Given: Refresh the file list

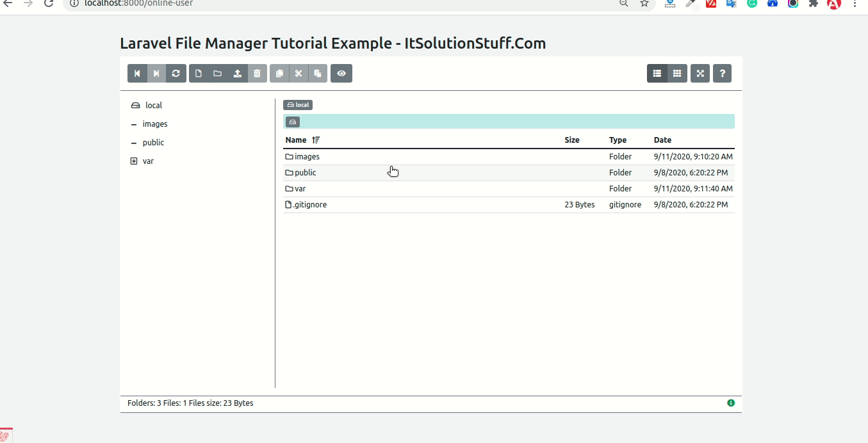Looking at the screenshot, I should coord(176,74).
